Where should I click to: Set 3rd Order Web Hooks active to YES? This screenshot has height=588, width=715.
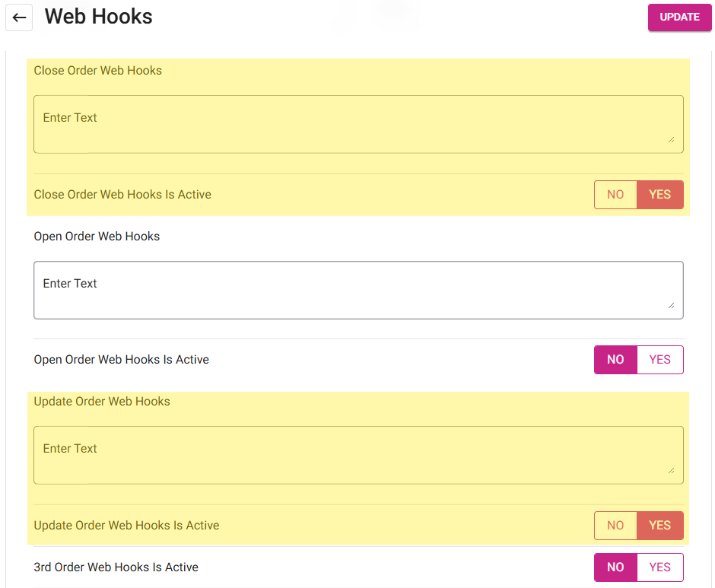[659, 567]
